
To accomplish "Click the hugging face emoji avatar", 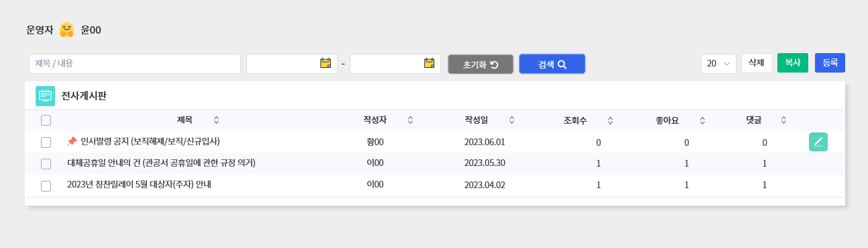I will [x=66, y=30].
